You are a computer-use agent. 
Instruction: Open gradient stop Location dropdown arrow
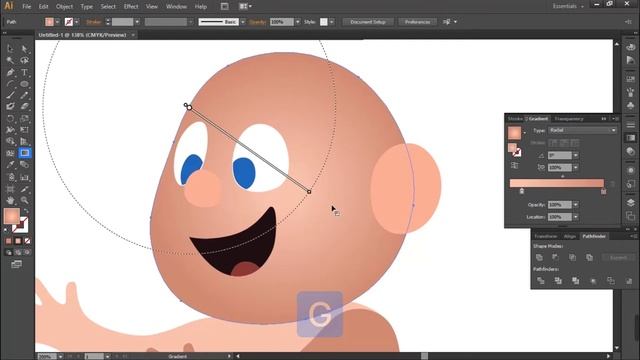point(576,217)
